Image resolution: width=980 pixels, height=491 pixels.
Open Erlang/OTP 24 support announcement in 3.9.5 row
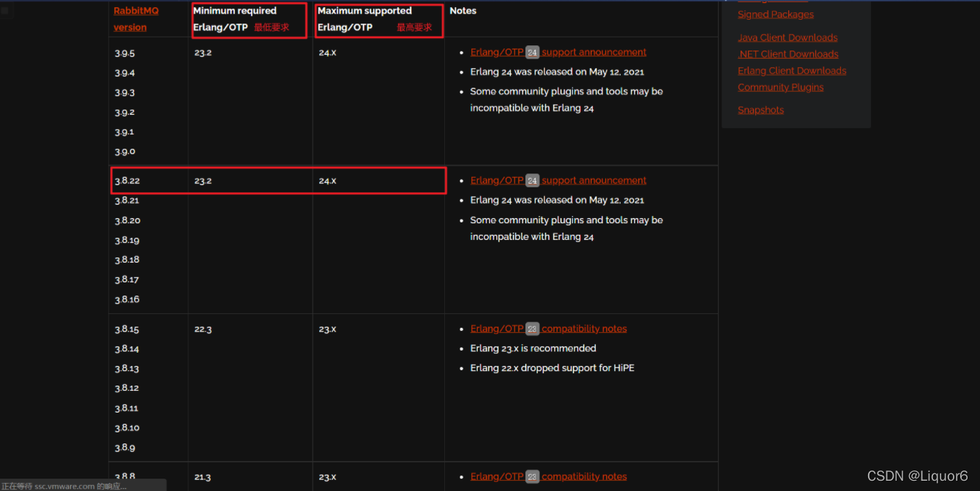click(x=558, y=52)
